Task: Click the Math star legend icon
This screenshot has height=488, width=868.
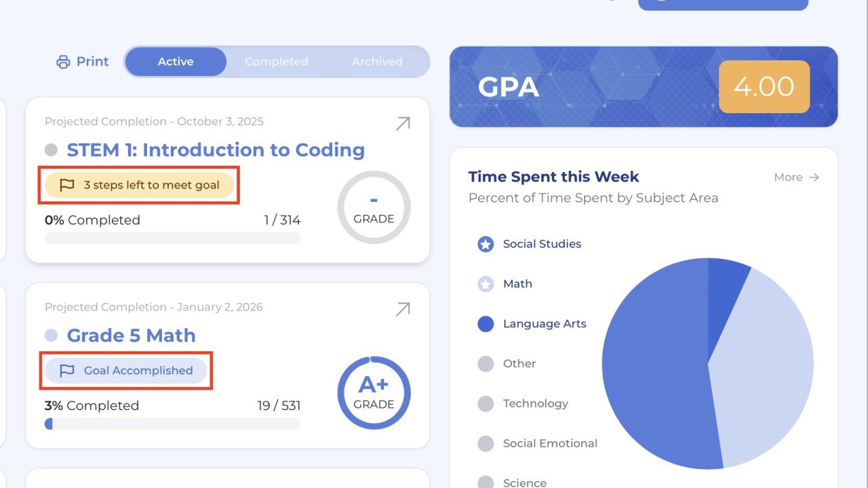Action: [x=486, y=284]
